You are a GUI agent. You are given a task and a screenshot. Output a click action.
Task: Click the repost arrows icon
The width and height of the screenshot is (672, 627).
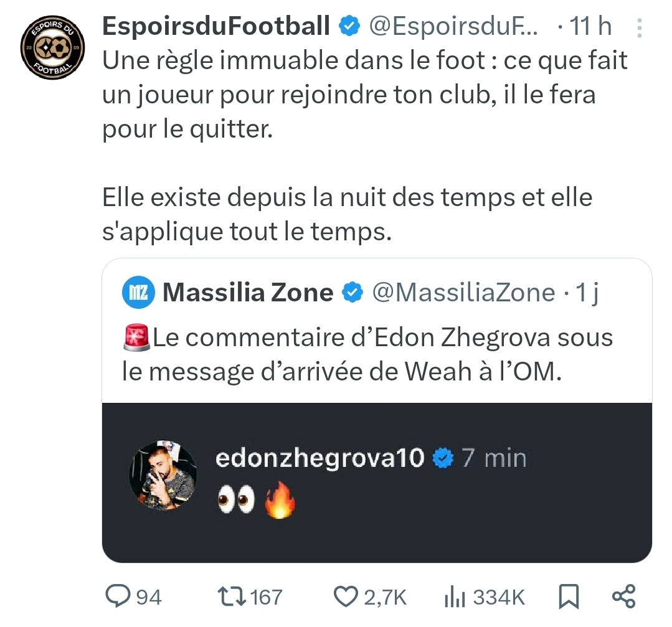click(x=232, y=596)
